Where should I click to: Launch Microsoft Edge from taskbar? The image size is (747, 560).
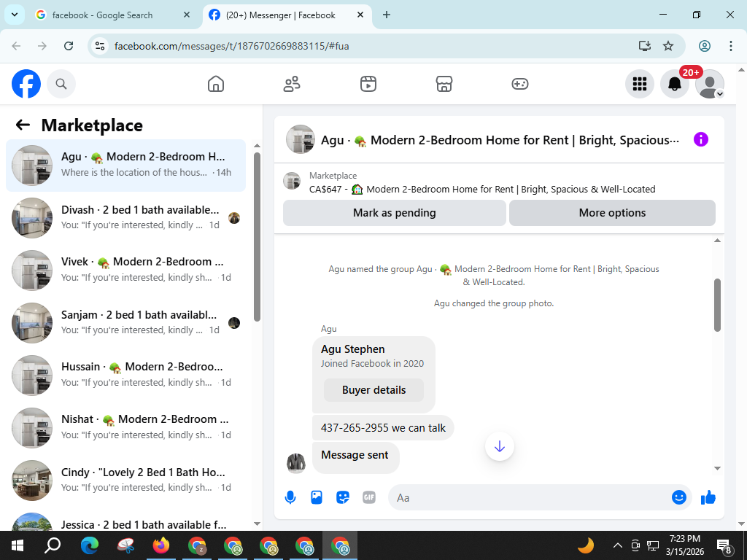pos(89,545)
